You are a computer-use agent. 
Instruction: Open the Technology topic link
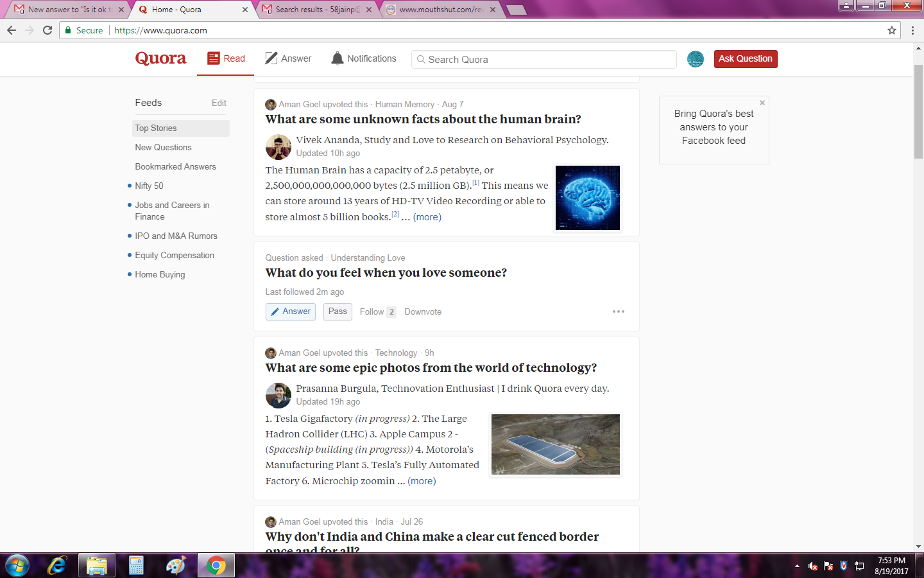point(396,353)
